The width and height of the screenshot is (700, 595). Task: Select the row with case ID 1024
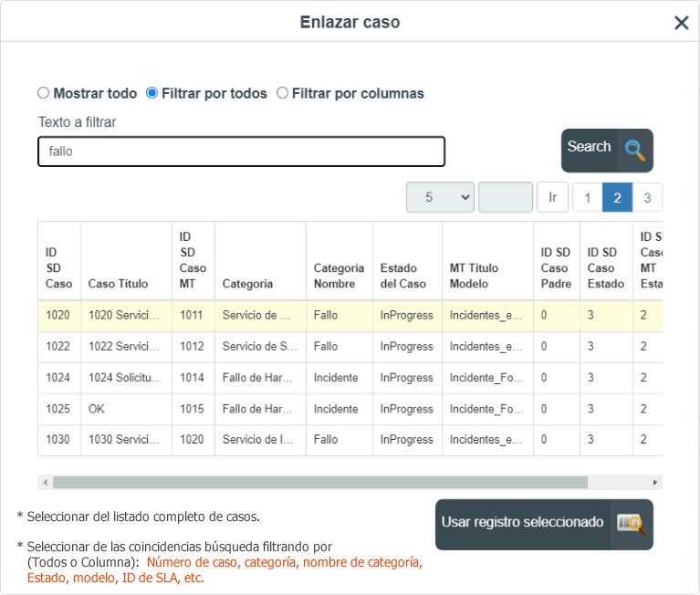point(350,378)
